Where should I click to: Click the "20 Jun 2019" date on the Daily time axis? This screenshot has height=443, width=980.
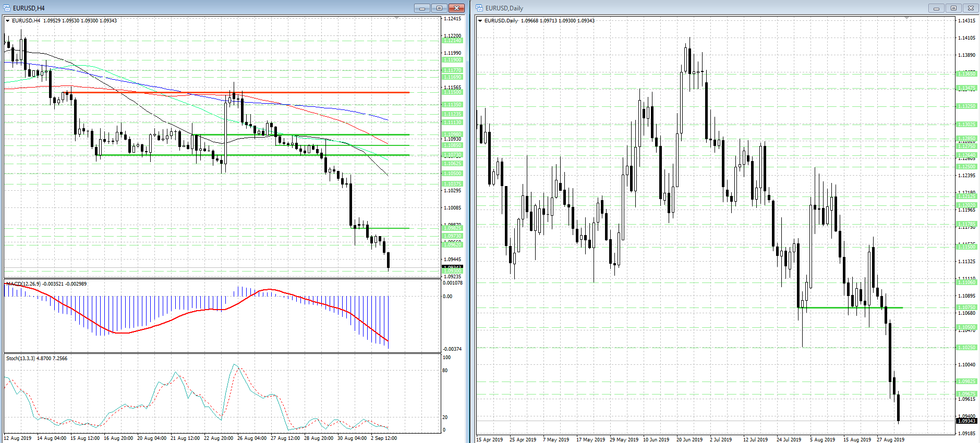(x=689, y=440)
